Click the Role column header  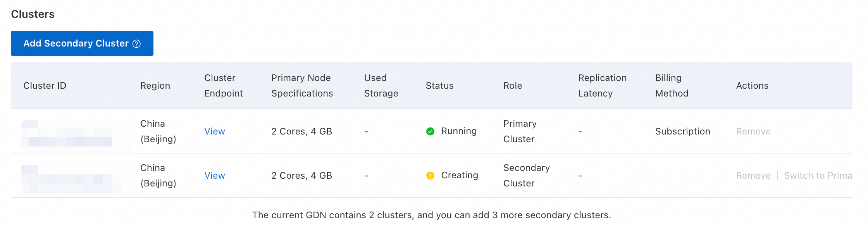(512, 86)
